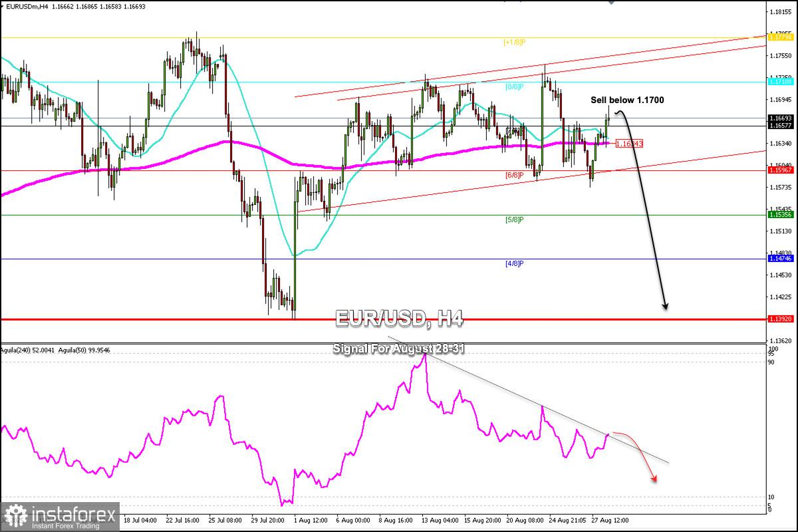Click the [+1/8]P Murrey level label
This screenshot has width=798, height=532.
(x=513, y=43)
